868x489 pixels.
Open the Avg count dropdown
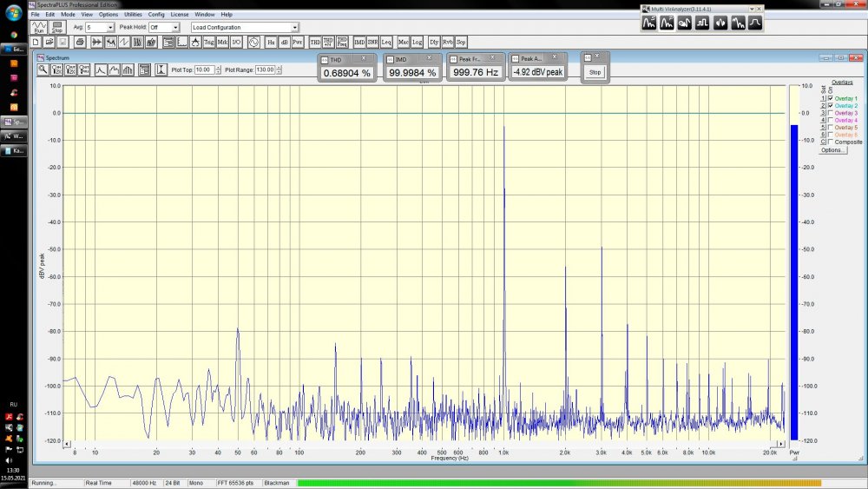[110, 28]
